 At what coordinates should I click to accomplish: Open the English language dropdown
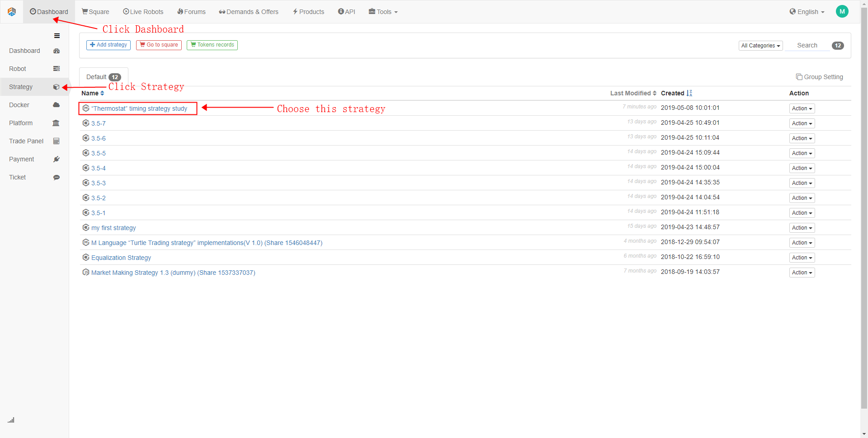[x=807, y=12]
